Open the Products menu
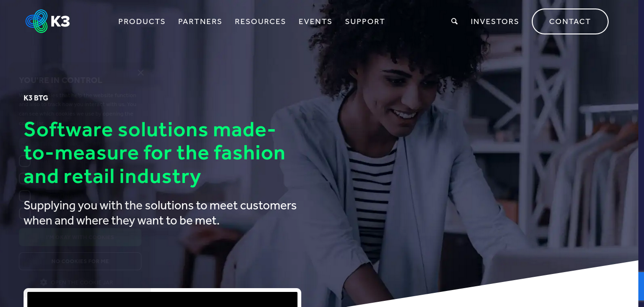The image size is (644, 307). pos(142,22)
